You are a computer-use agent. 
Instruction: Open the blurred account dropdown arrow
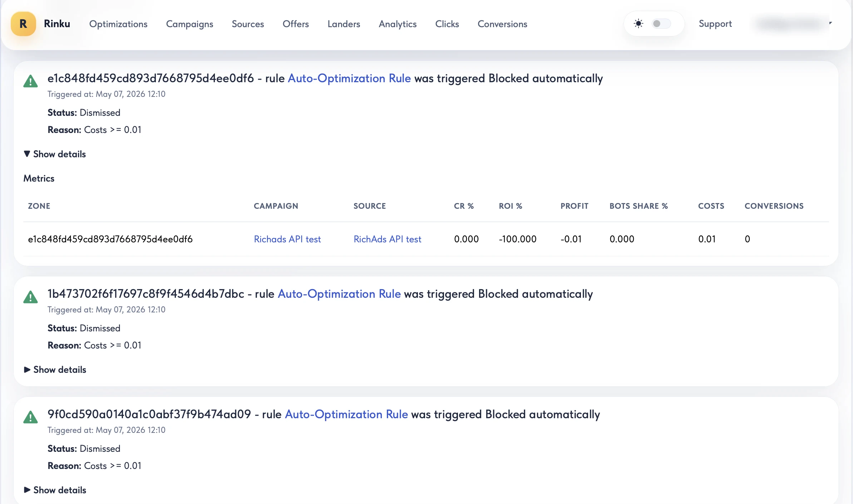click(830, 23)
